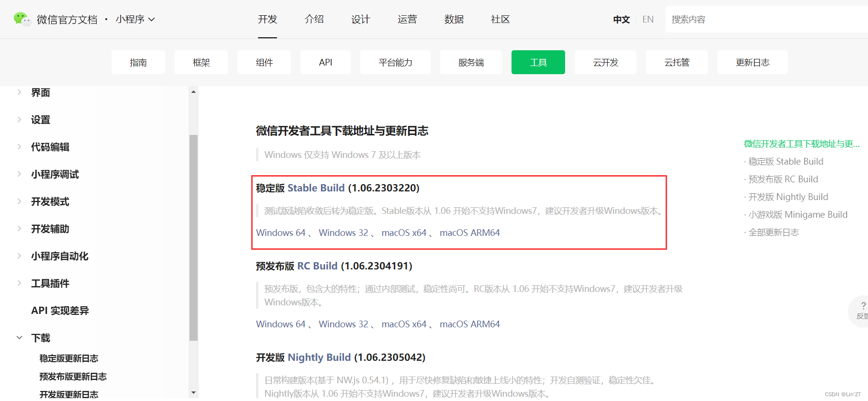
Task: Download Stable Build macOS x64
Action: click(404, 233)
